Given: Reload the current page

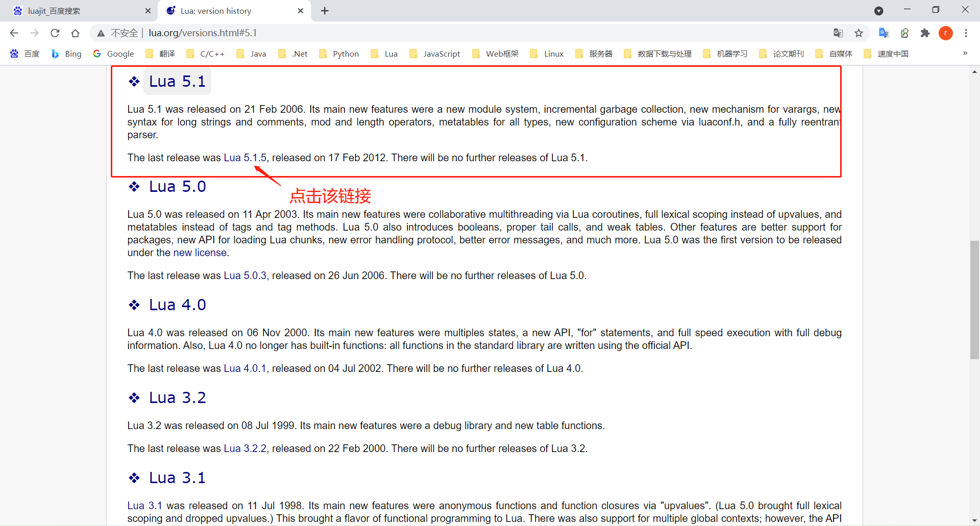Looking at the screenshot, I should point(55,33).
